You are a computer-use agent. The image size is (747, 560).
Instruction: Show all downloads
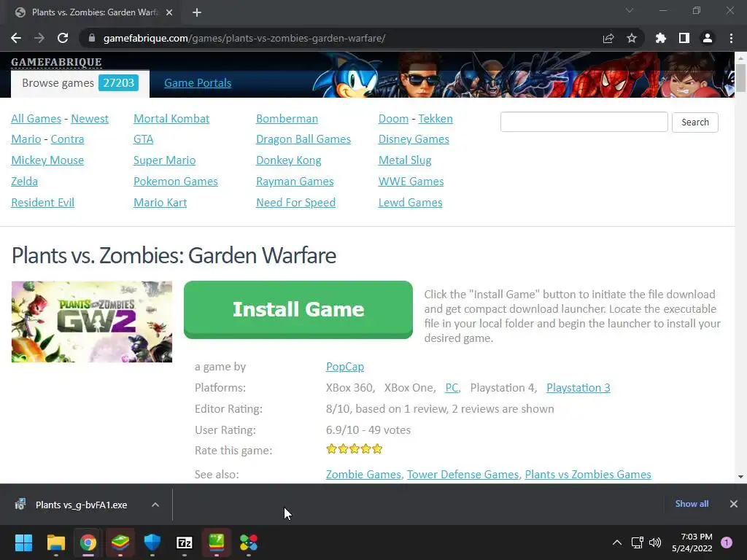(x=692, y=504)
